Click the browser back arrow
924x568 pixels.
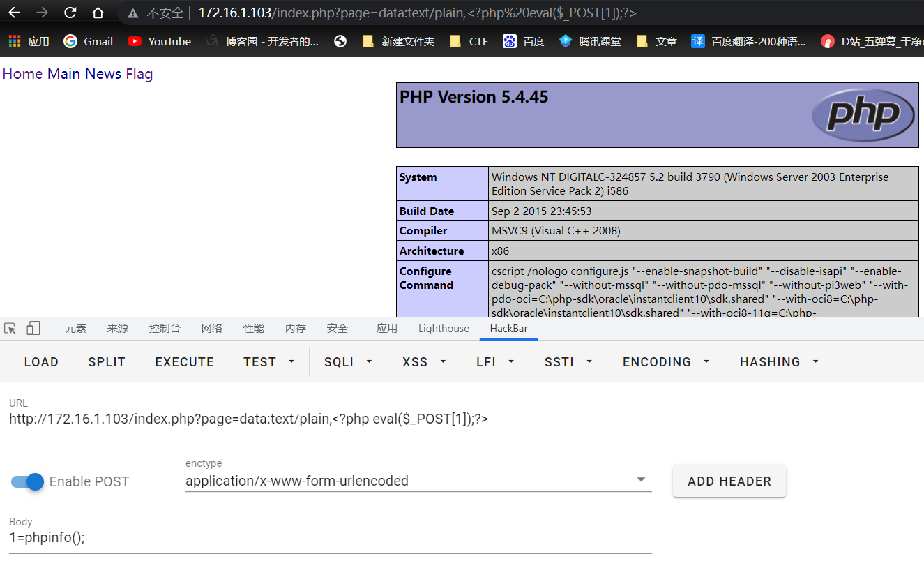click(x=14, y=13)
